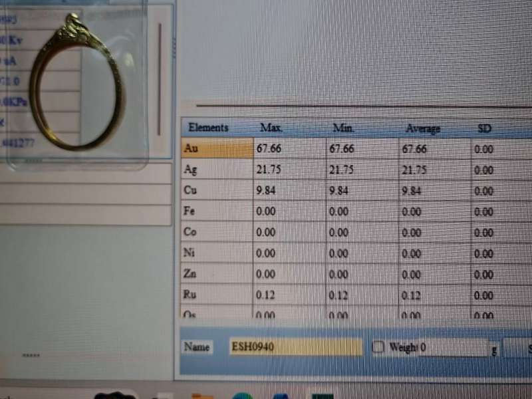
Task: Click the Au maximum value 67.66
Action: (269, 149)
